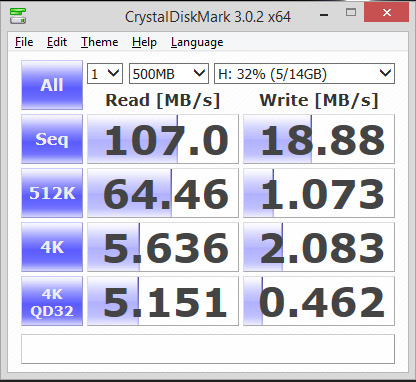Image resolution: width=416 pixels, height=382 pixels.
Task: Run all benchmarks with All button
Action: 52,85
